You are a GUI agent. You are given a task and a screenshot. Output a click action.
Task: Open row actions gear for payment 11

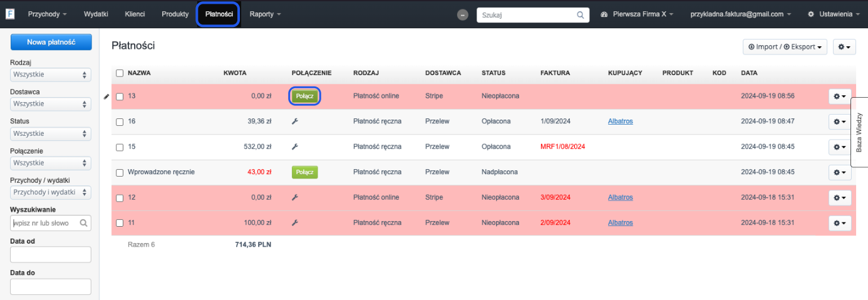(840, 222)
